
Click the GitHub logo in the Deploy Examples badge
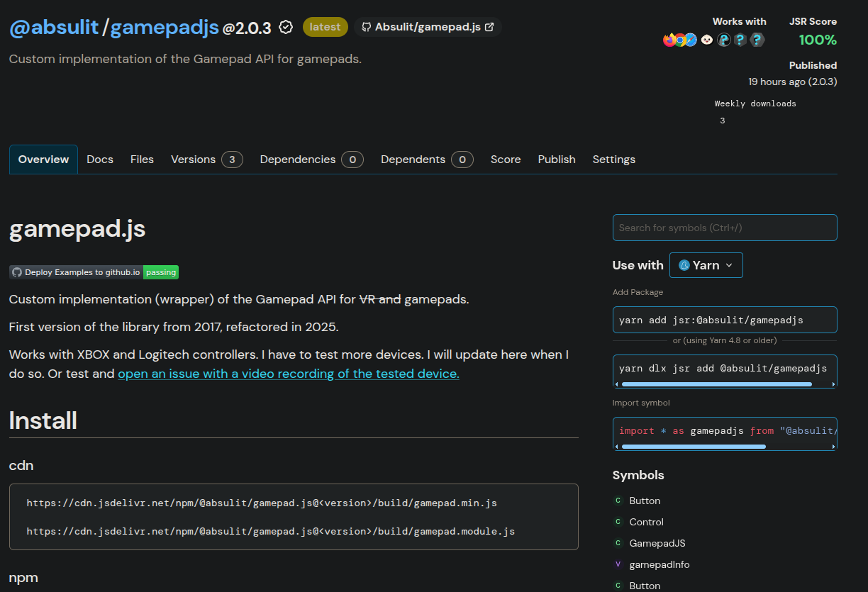point(17,272)
